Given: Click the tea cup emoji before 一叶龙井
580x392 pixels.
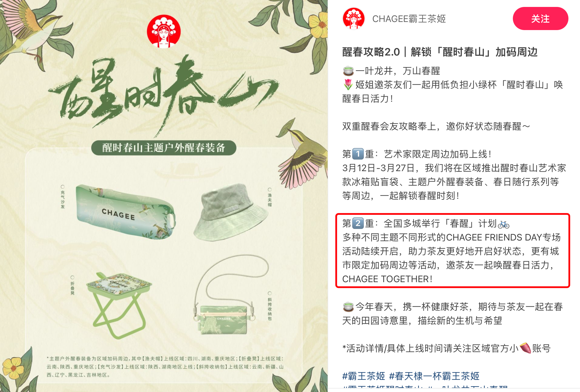Looking at the screenshot, I should (348, 71).
